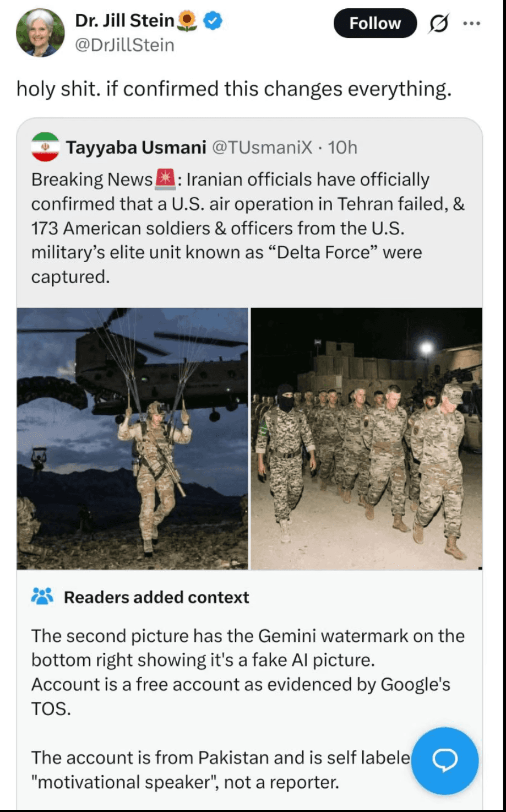Click the blue verified checkmark badge
Image resolution: width=506 pixels, height=812 pixels.
(213, 21)
